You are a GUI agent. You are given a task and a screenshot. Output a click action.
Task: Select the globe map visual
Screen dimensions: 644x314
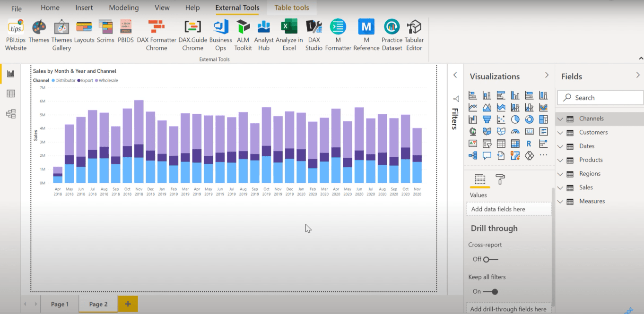473,131
